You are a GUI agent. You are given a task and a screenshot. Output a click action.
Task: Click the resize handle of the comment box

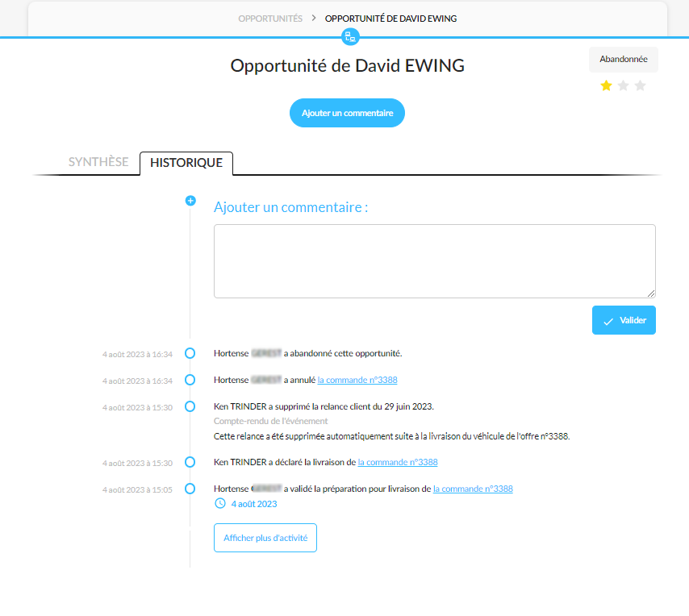(651, 293)
